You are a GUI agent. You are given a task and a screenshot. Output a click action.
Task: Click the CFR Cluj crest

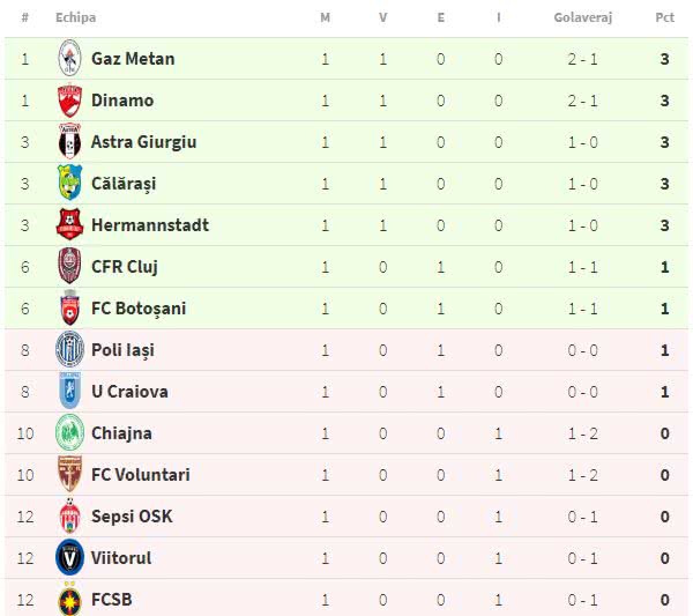tap(70, 266)
